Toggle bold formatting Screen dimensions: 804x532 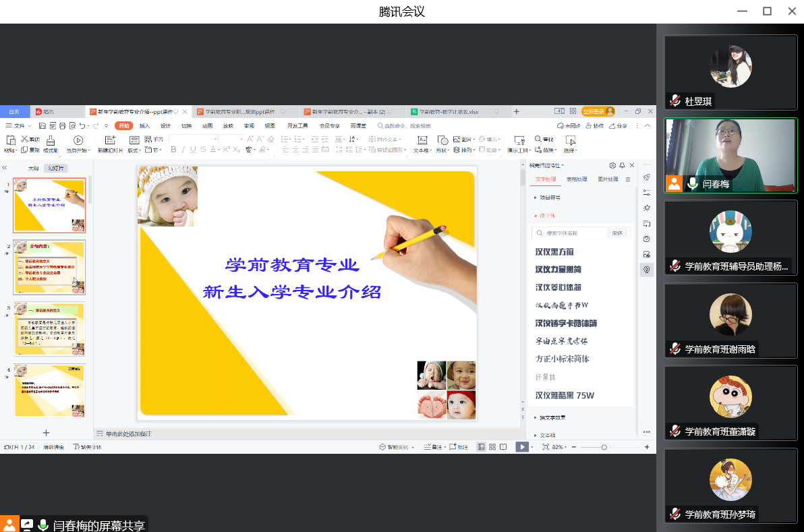click(173, 150)
